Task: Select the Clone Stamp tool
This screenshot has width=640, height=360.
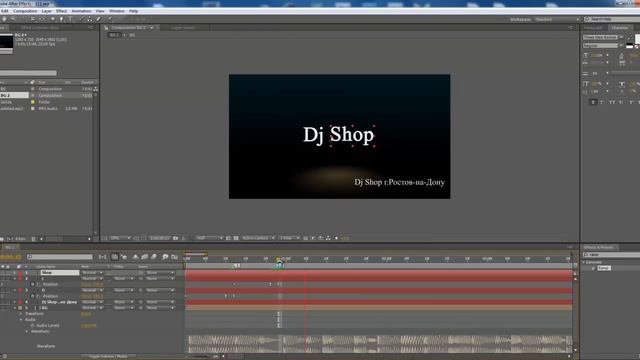Action: (x=90, y=19)
